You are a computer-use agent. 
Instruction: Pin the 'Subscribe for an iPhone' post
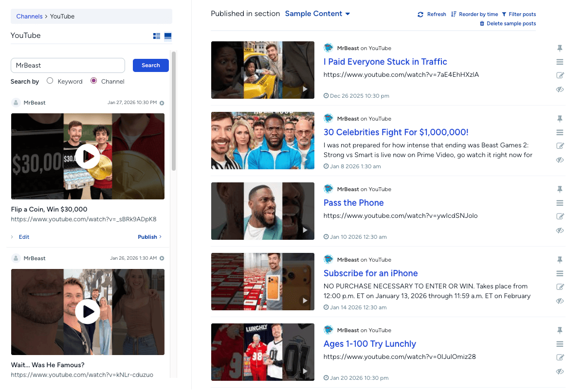[x=560, y=260]
